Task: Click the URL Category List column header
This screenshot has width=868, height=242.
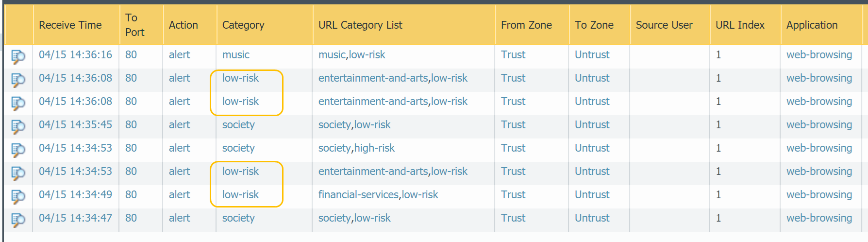Action: pyautogui.click(x=360, y=25)
